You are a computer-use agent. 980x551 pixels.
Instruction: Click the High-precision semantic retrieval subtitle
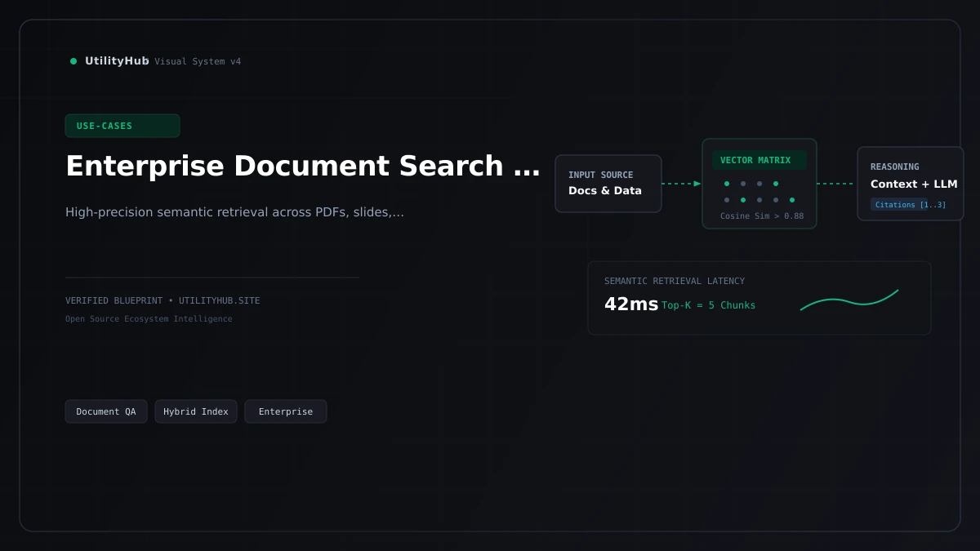234,212
